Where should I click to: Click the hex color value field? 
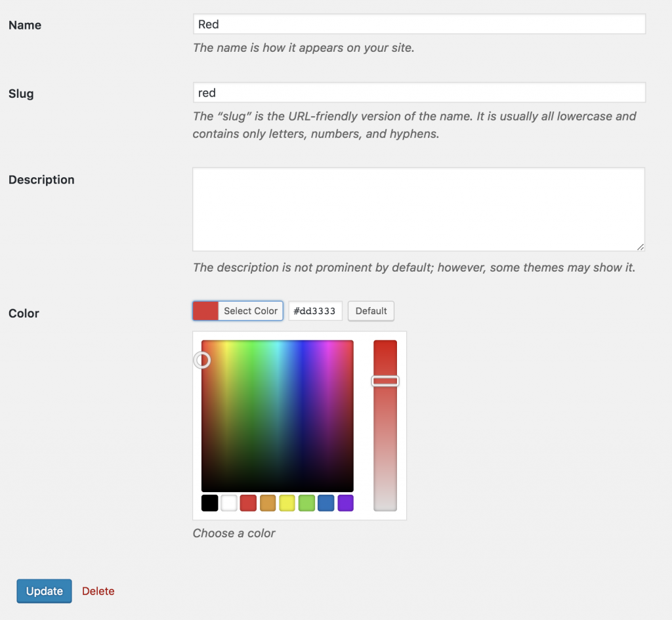pyautogui.click(x=315, y=311)
